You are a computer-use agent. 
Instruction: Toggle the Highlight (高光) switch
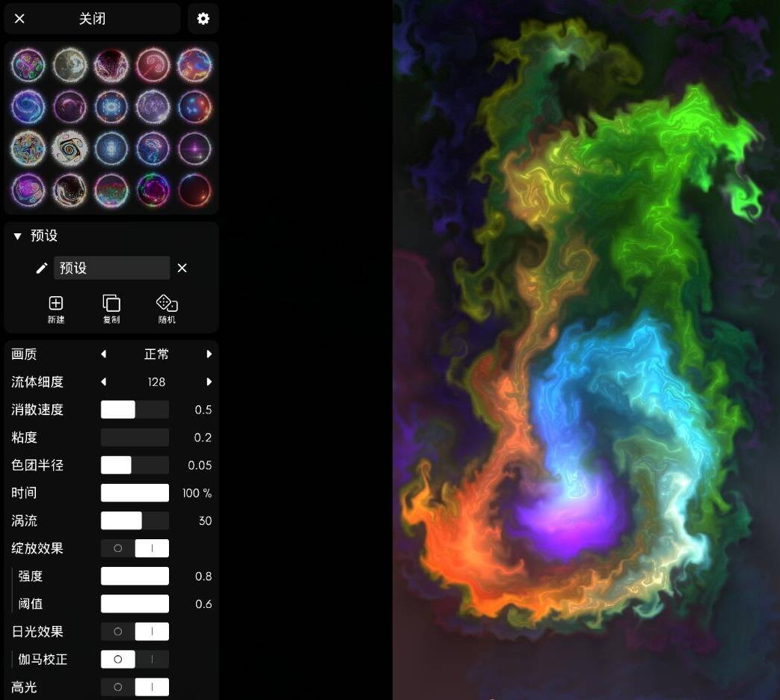coord(135,687)
